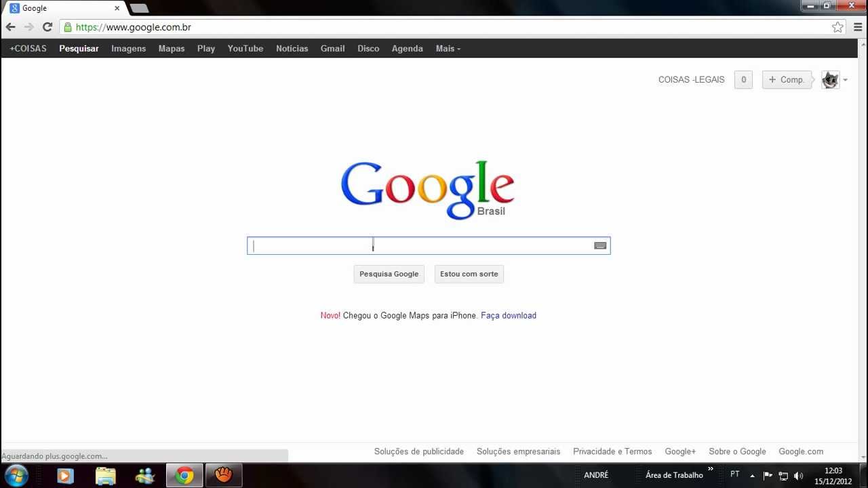
Task: Open +COISAS in the Google bar
Action: [x=28, y=49]
